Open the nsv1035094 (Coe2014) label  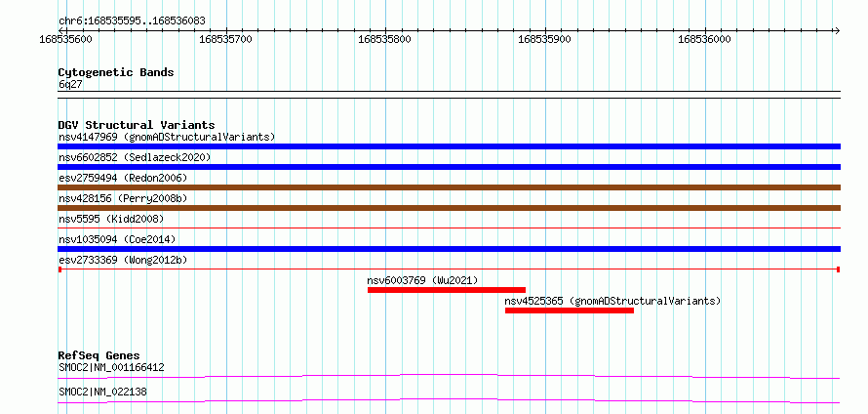(117, 239)
